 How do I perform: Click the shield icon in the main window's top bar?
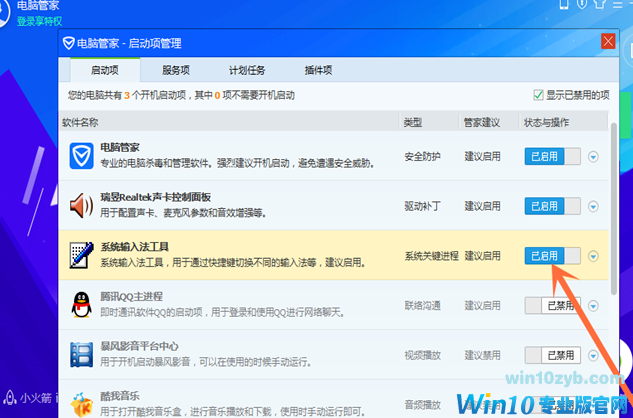tap(582, 4)
